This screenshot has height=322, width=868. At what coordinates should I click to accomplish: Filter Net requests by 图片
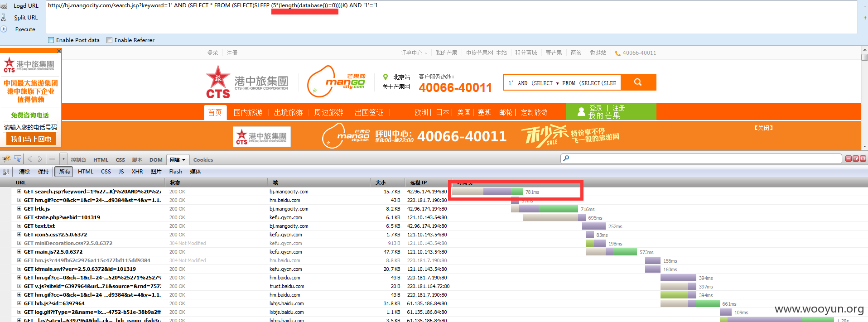tap(156, 172)
